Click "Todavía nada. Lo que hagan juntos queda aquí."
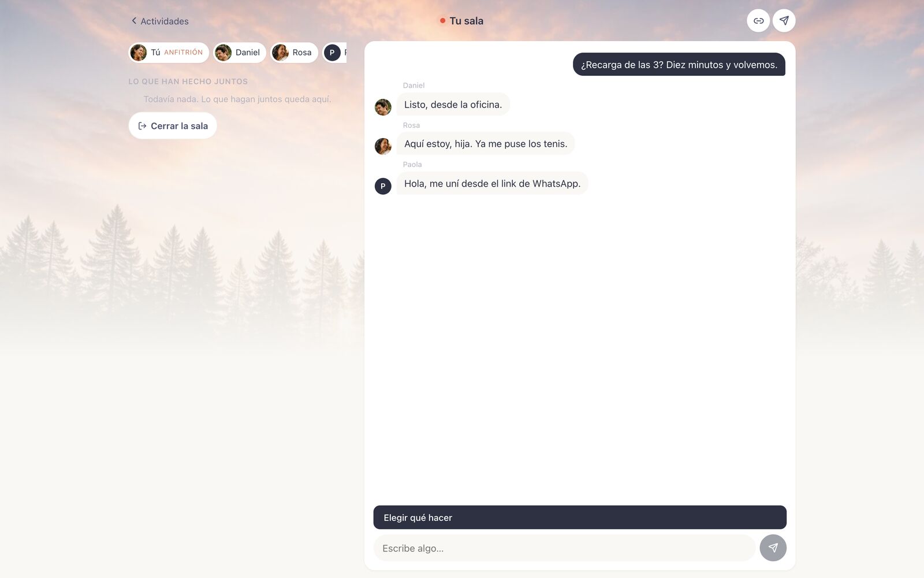This screenshot has height=578, width=924. [x=237, y=99]
